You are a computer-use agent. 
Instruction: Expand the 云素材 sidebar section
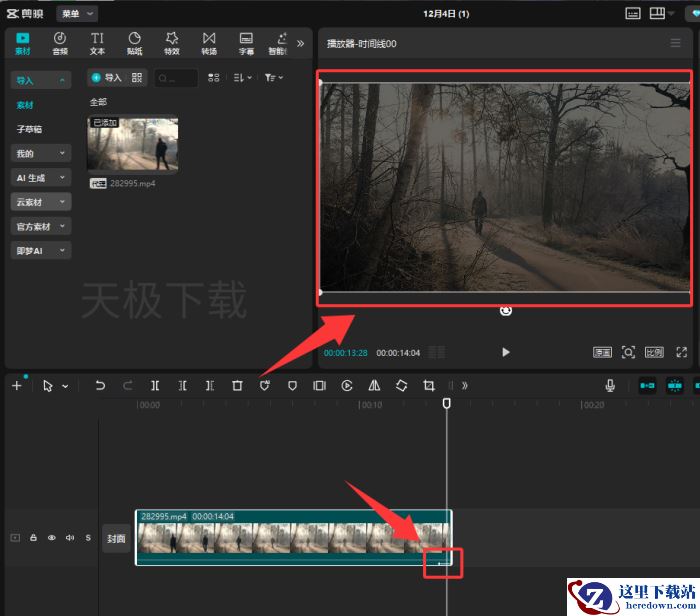[41, 202]
